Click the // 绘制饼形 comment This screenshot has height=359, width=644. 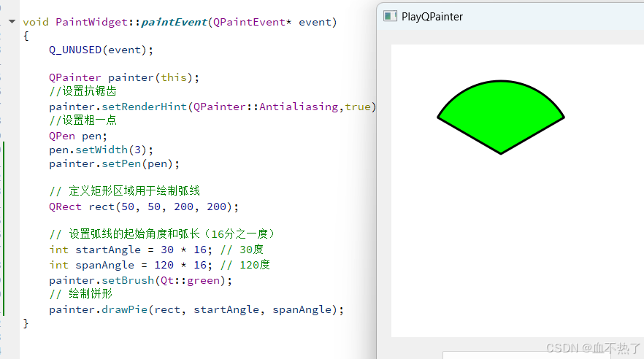pos(80,294)
